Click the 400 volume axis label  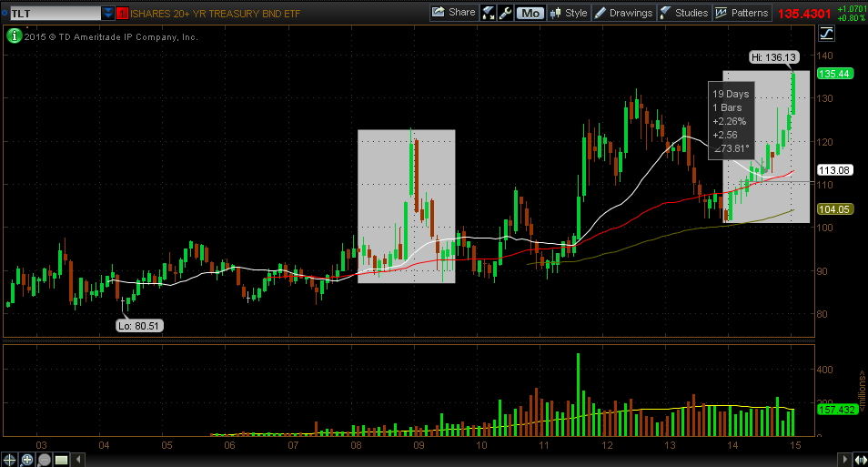click(825, 370)
